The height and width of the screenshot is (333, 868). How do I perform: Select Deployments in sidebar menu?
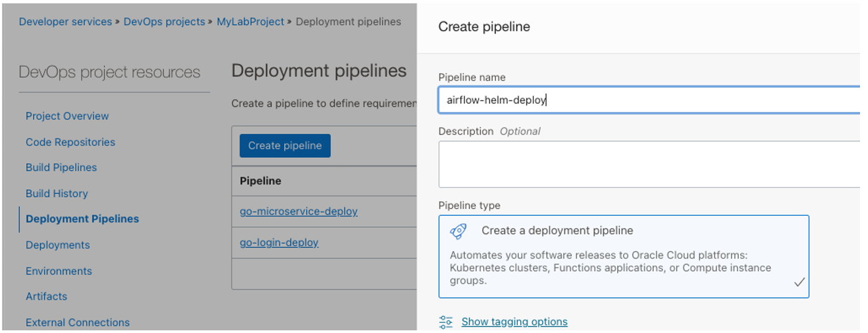(x=57, y=245)
